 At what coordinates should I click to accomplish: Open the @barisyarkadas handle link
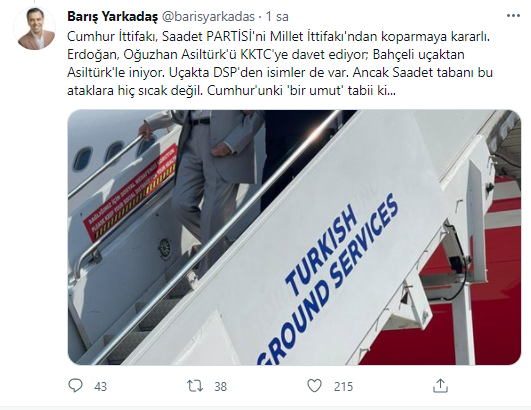(x=208, y=17)
